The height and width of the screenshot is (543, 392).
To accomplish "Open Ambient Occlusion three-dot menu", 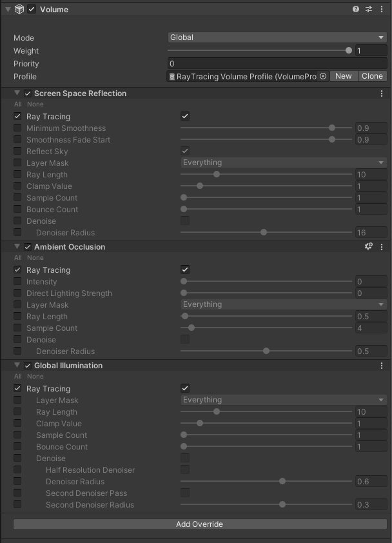I will pos(382,247).
